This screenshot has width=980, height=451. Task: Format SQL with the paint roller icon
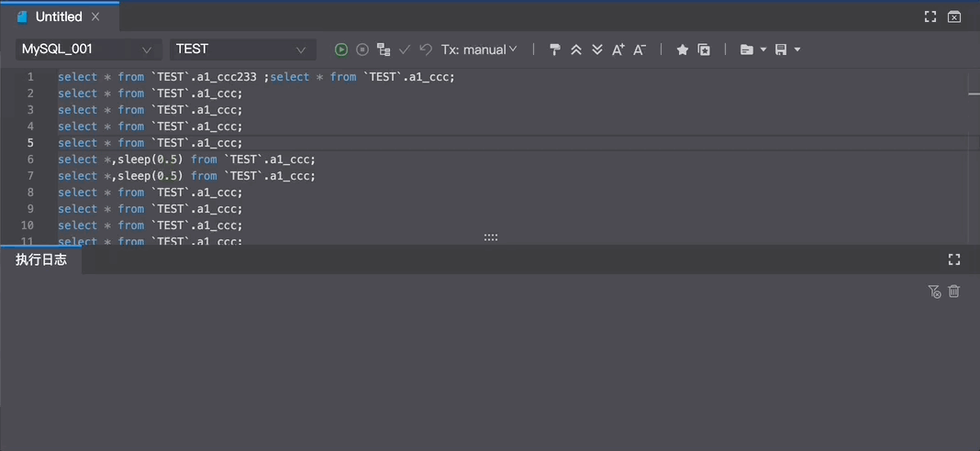(554, 50)
